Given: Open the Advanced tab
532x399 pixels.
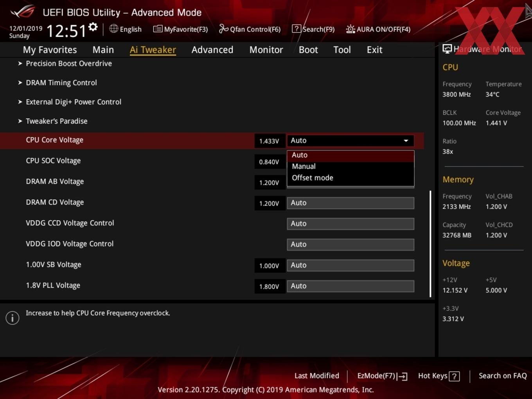Looking at the screenshot, I should point(212,50).
